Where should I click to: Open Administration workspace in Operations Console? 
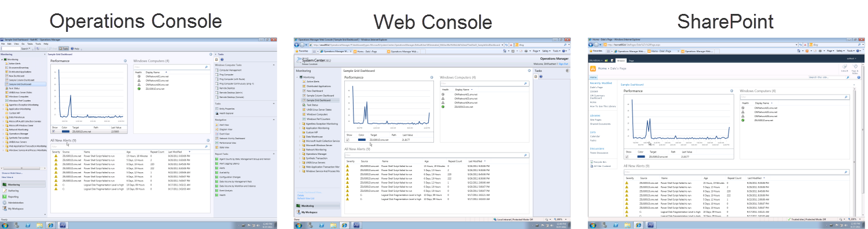15,202
